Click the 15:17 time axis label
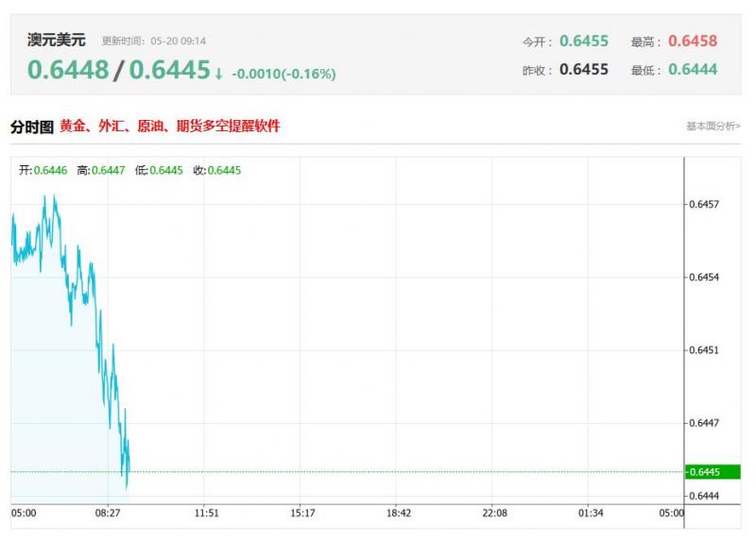The height and width of the screenshot is (542, 756). tap(302, 513)
